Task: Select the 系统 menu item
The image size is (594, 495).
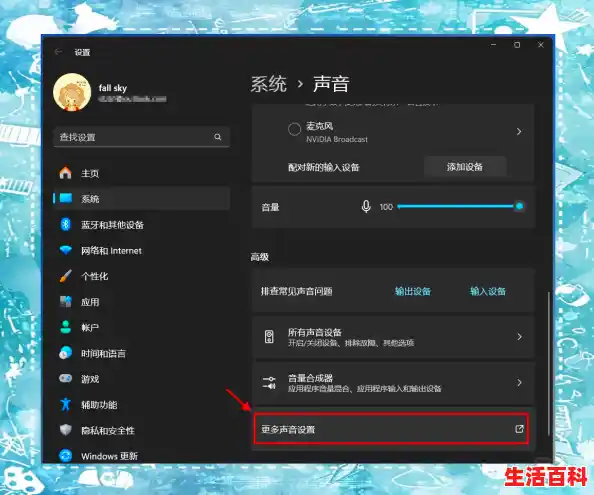Action: tap(142, 198)
